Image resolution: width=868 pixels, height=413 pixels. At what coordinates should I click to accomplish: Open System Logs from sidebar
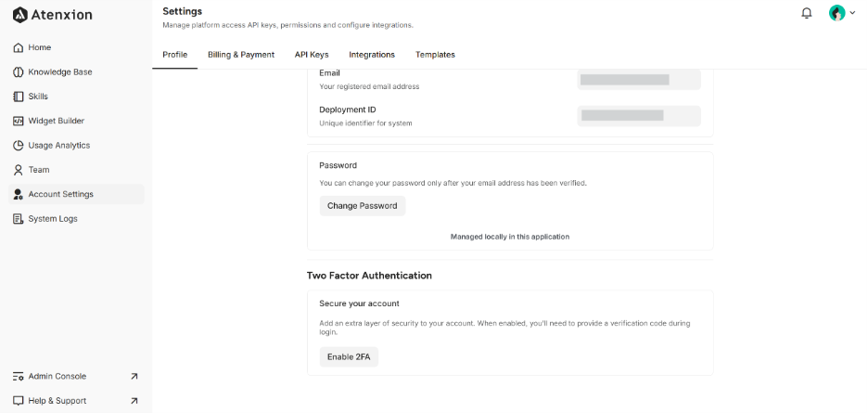coord(76,218)
